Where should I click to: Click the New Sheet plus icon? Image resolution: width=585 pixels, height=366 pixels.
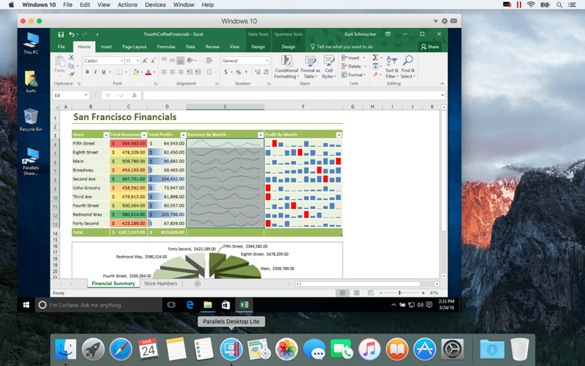(197, 284)
